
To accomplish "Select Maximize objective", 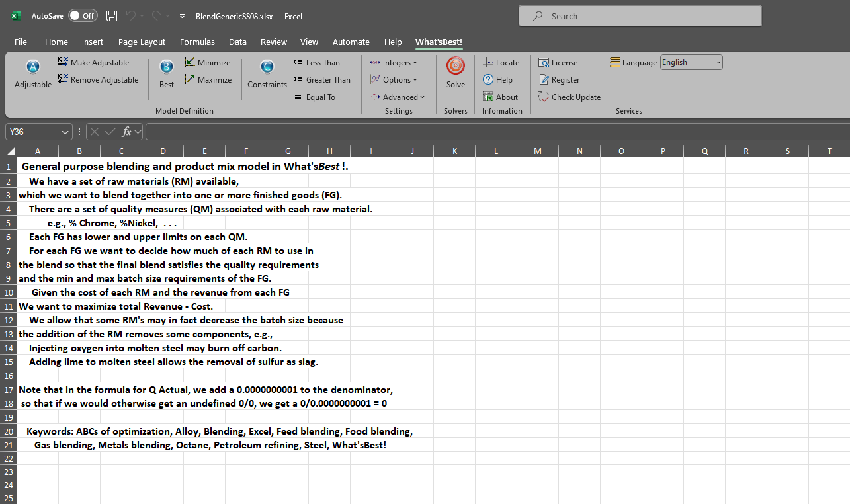I will point(208,79).
